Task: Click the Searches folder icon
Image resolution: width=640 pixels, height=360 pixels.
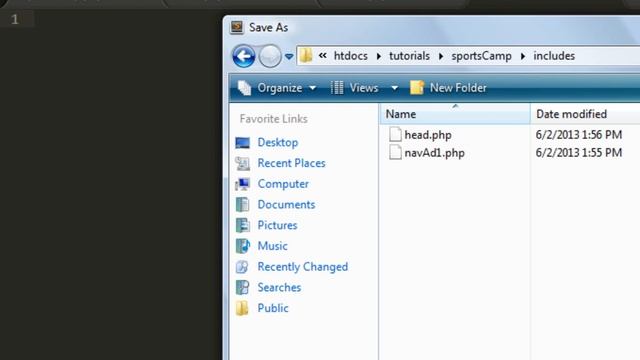Action: (242, 287)
